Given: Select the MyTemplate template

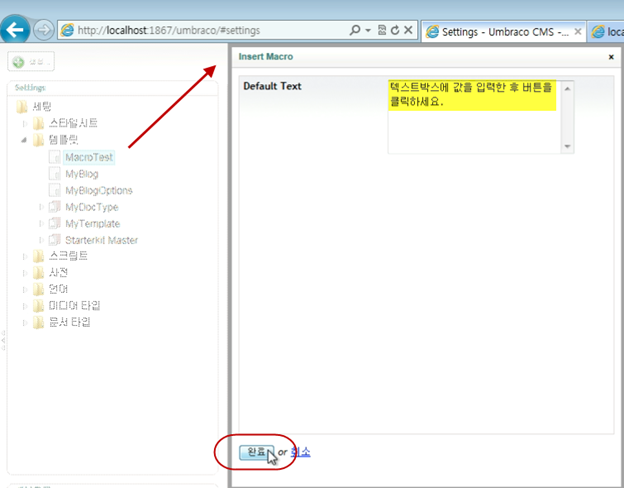Looking at the screenshot, I should [x=92, y=224].
